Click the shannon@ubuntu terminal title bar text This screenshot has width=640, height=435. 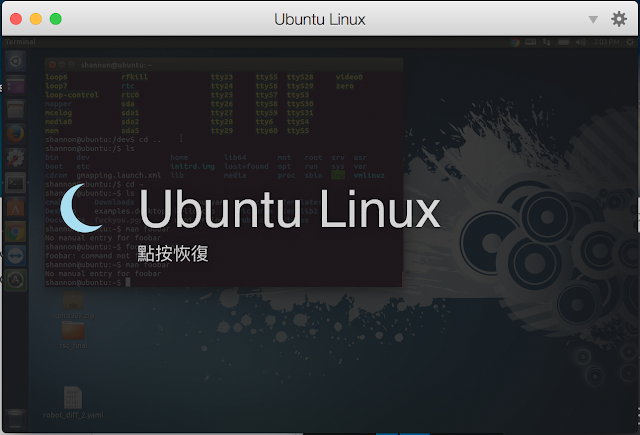pyautogui.click(x=116, y=65)
